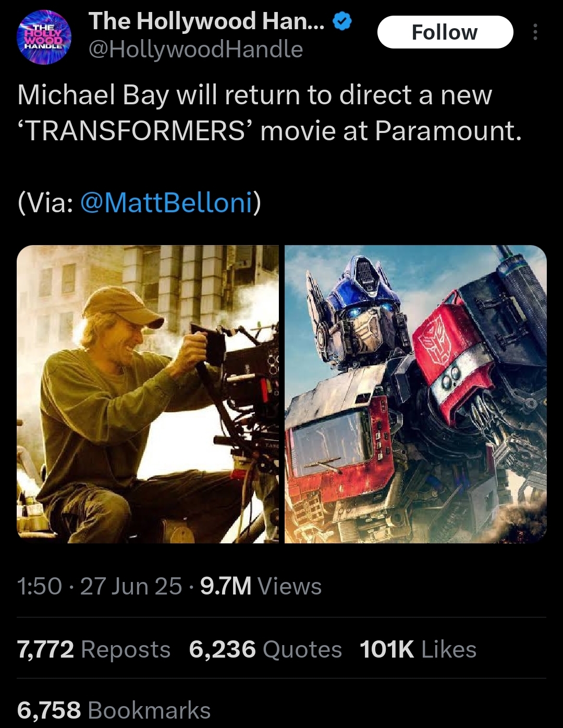563x728 pixels.
Task: Show the 7,772 Reposts list
Action: (94, 649)
